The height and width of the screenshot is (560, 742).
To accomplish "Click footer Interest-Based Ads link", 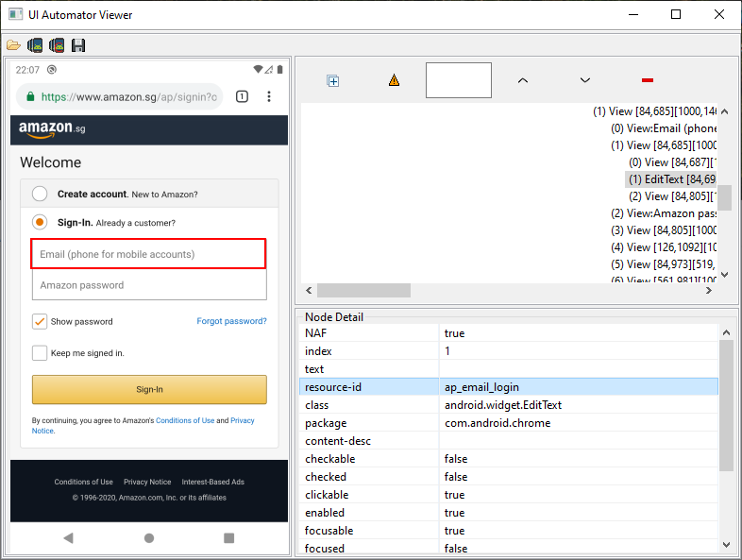I will tap(213, 482).
